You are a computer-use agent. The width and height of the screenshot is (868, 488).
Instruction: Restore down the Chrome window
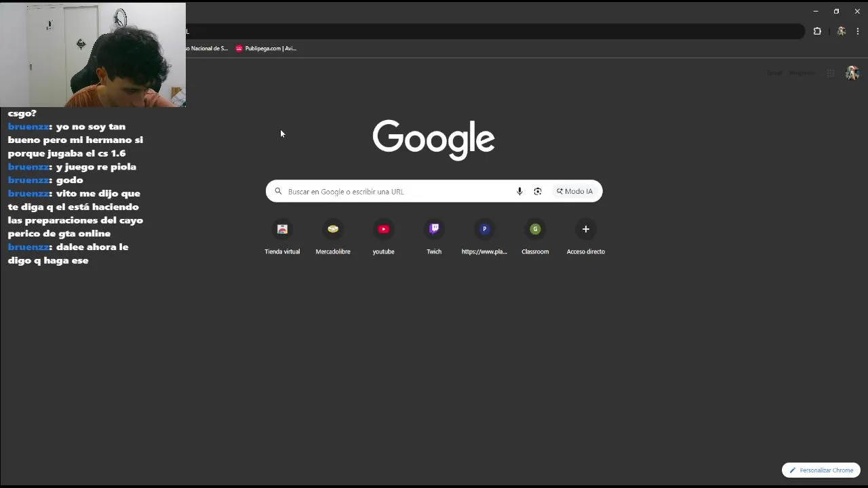coord(836,11)
